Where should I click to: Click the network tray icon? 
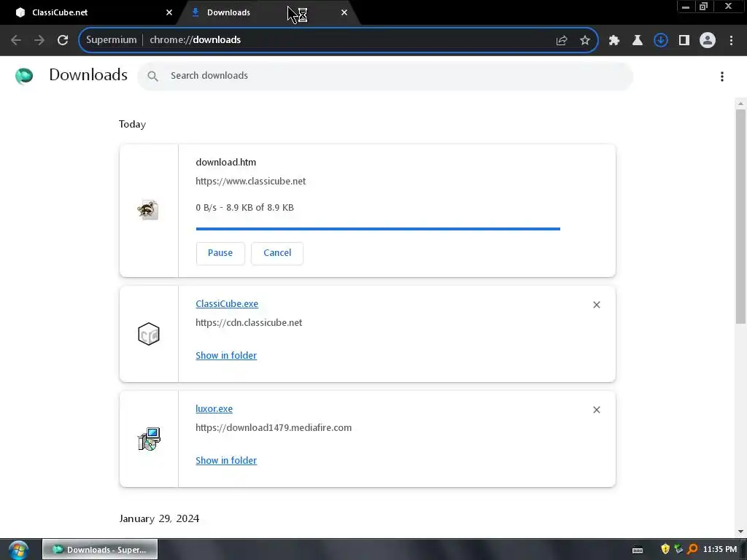pos(678,550)
